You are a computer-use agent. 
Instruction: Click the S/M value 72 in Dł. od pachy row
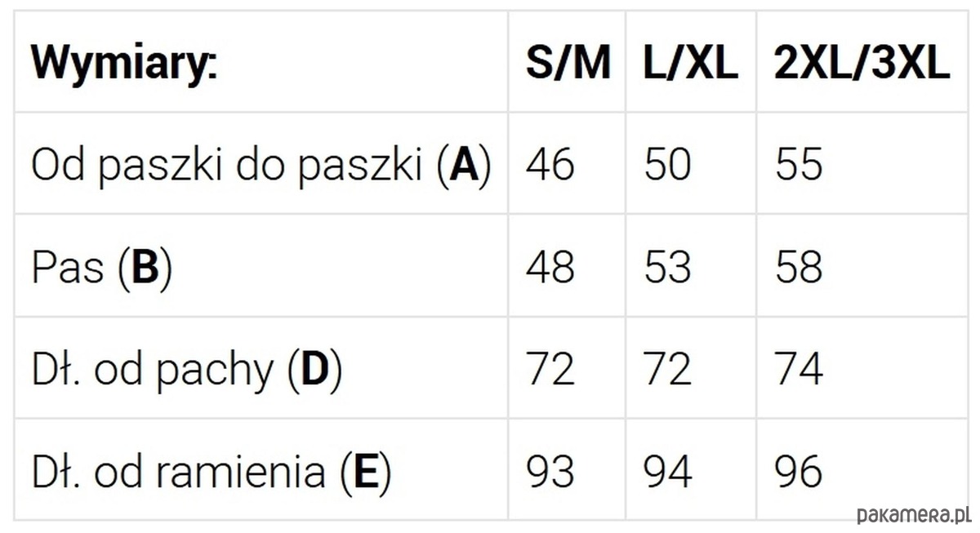coord(550,370)
